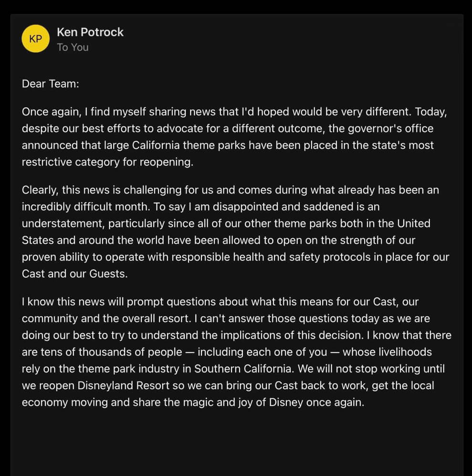The image size is (472, 476).
Task: Click the text "restrictive category for reopening."
Action: point(107,162)
